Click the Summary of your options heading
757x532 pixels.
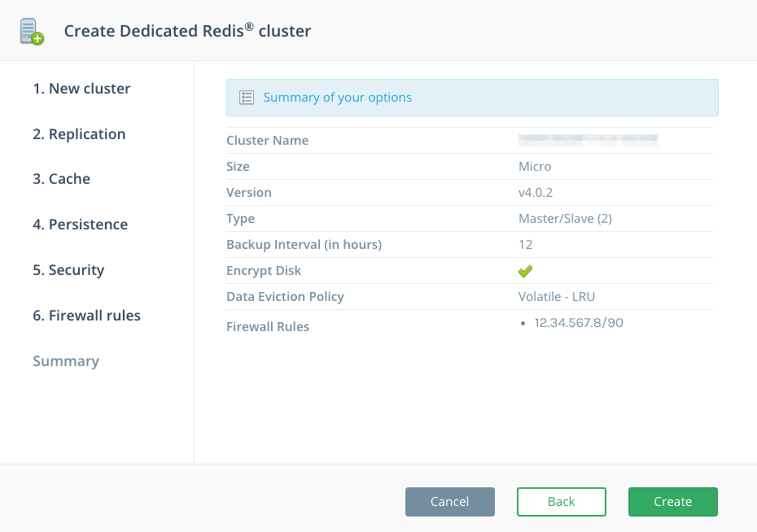point(338,98)
